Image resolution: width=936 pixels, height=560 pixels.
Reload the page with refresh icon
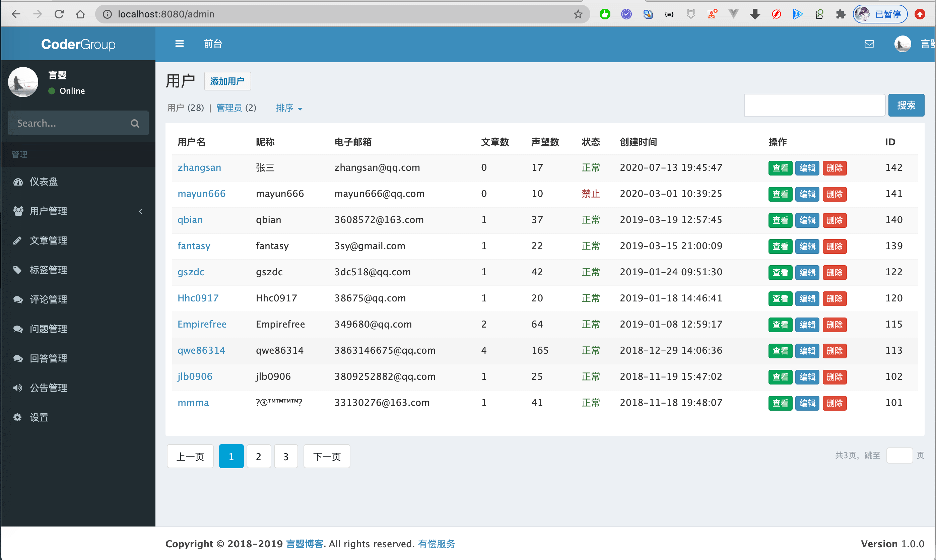tap(59, 14)
